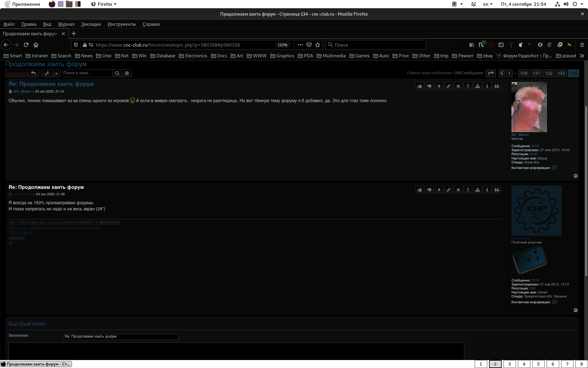The image size is (588, 368).
Task: Open the en keyboard layout dropdown
Action: (488, 4)
